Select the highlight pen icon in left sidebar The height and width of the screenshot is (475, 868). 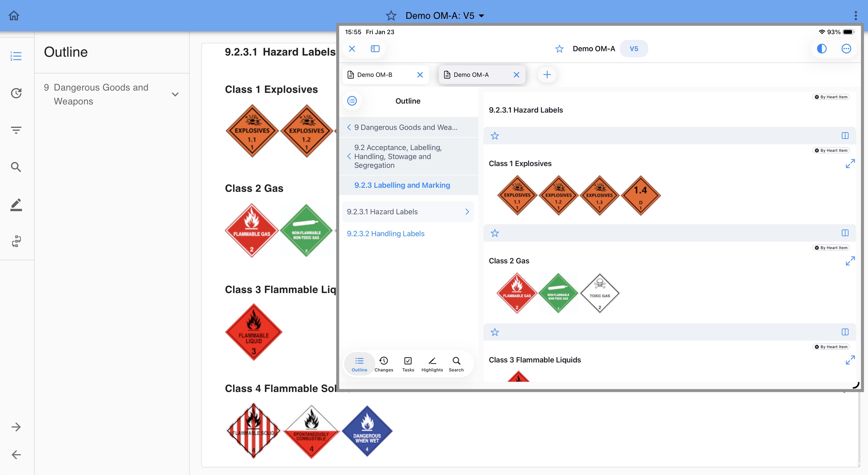[x=16, y=204]
